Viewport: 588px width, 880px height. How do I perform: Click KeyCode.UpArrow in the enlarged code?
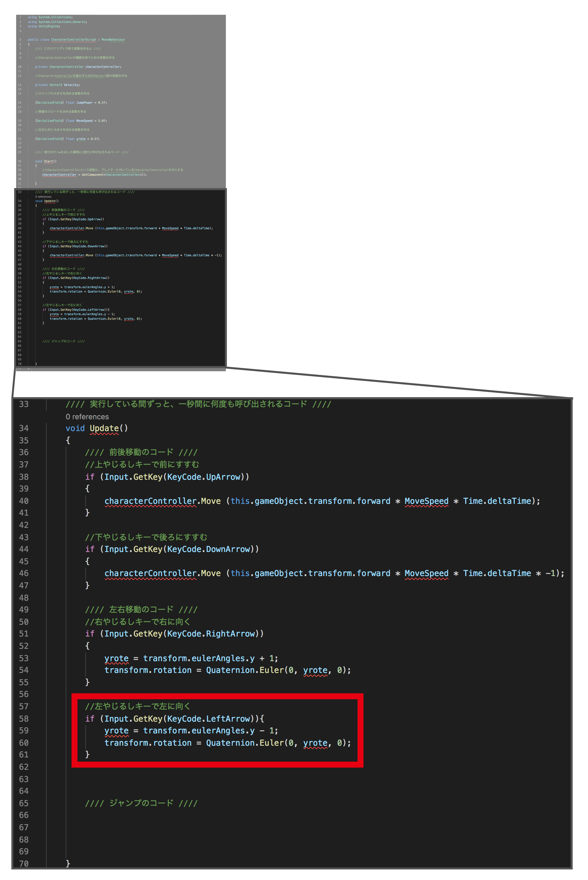click(204, 477)
